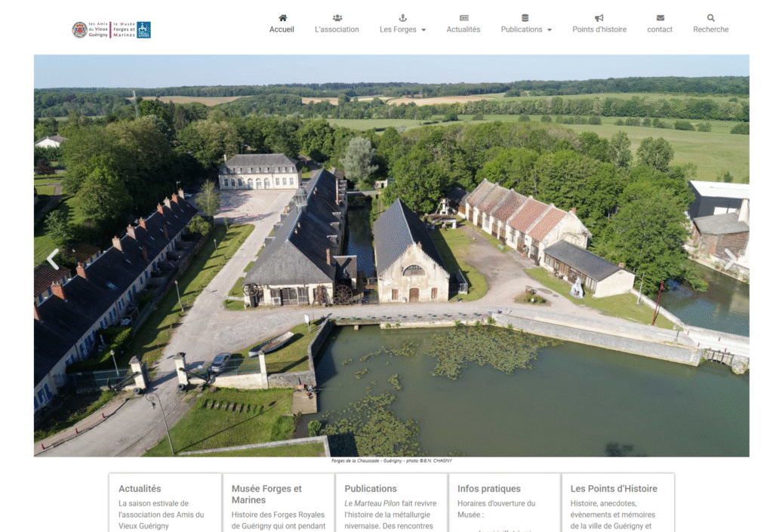
Task: Expand the Les Forges dropdown arrow
Action: point(423,30)
